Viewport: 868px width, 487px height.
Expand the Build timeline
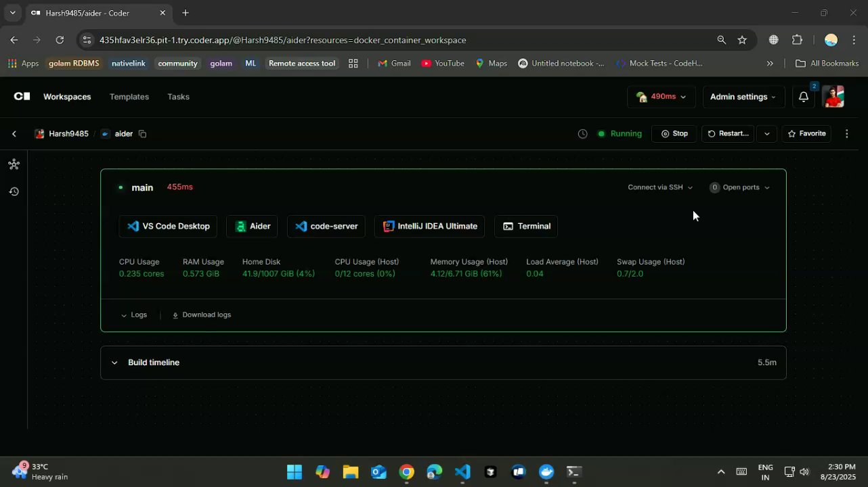(443, 363)
